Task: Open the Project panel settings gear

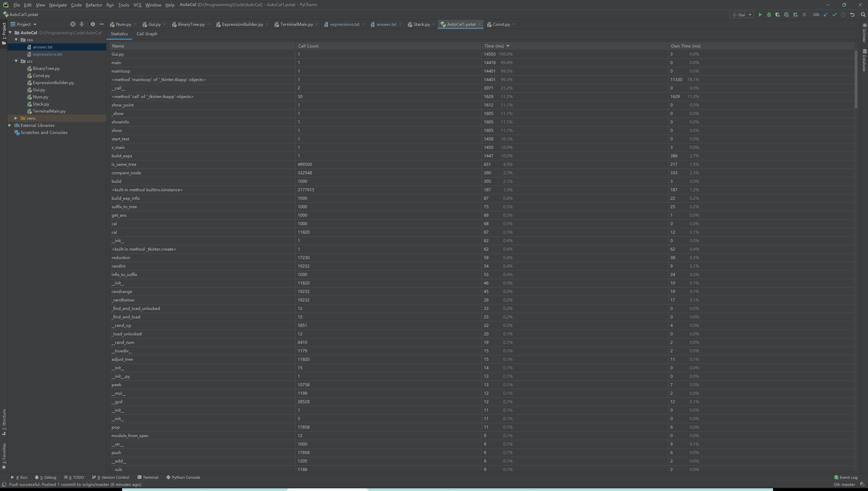Action: click(93, 24)
